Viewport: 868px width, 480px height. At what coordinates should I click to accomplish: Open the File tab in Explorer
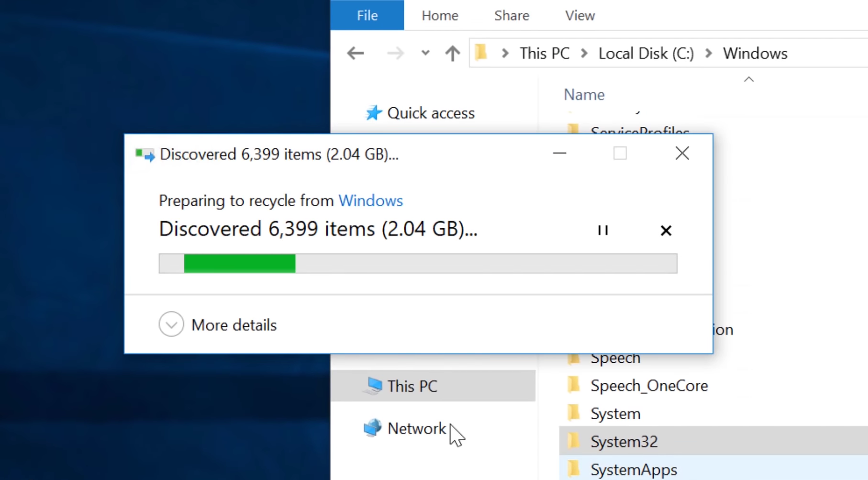tap(367, 15)
